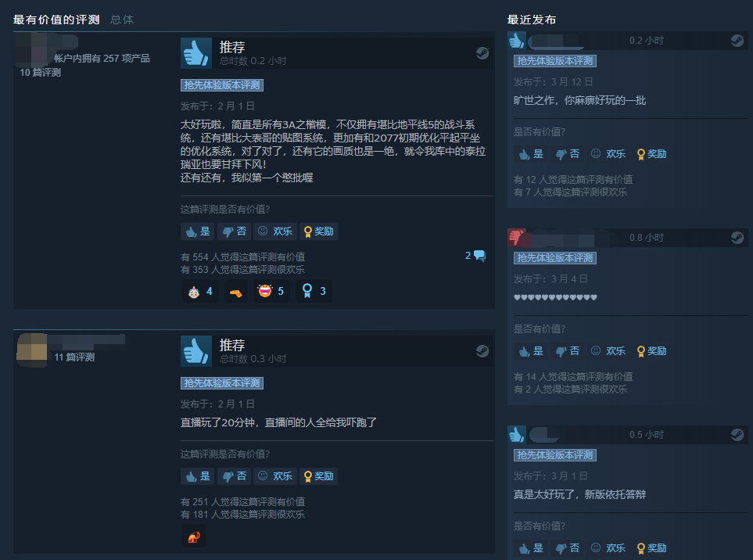Open the comments bubble showing 2 replies
Screen dimensions: 753x560
pyautogui.click(x=475, y=256)
